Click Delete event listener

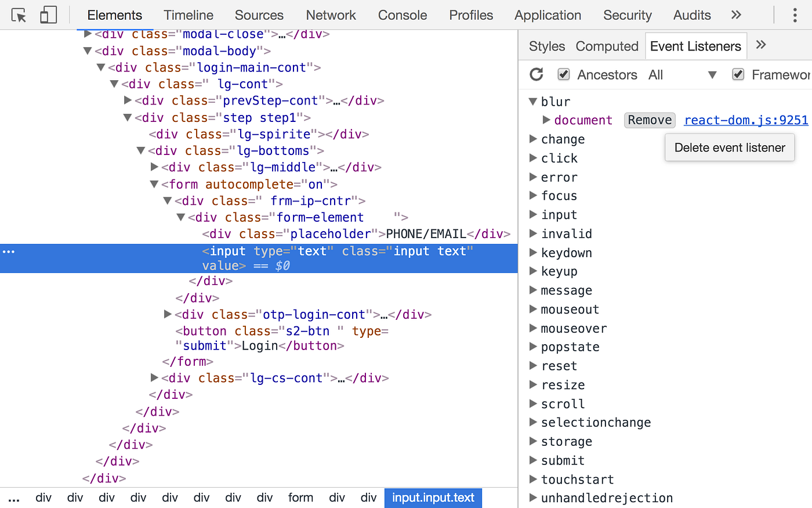(729, 147)
